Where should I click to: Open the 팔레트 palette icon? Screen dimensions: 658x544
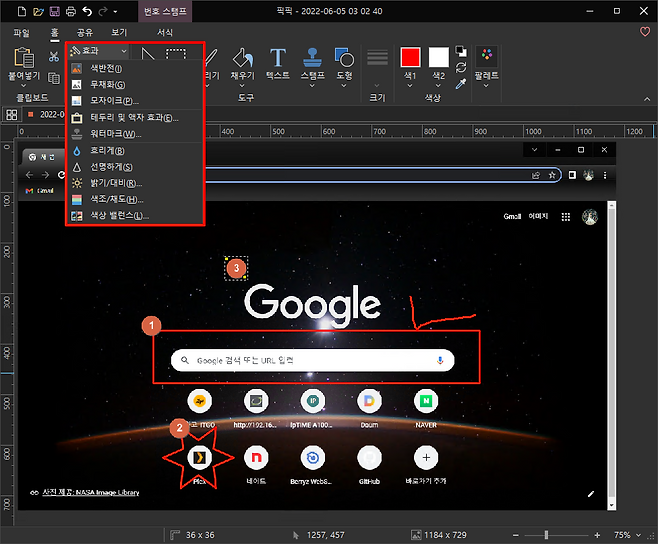point(487,56)
